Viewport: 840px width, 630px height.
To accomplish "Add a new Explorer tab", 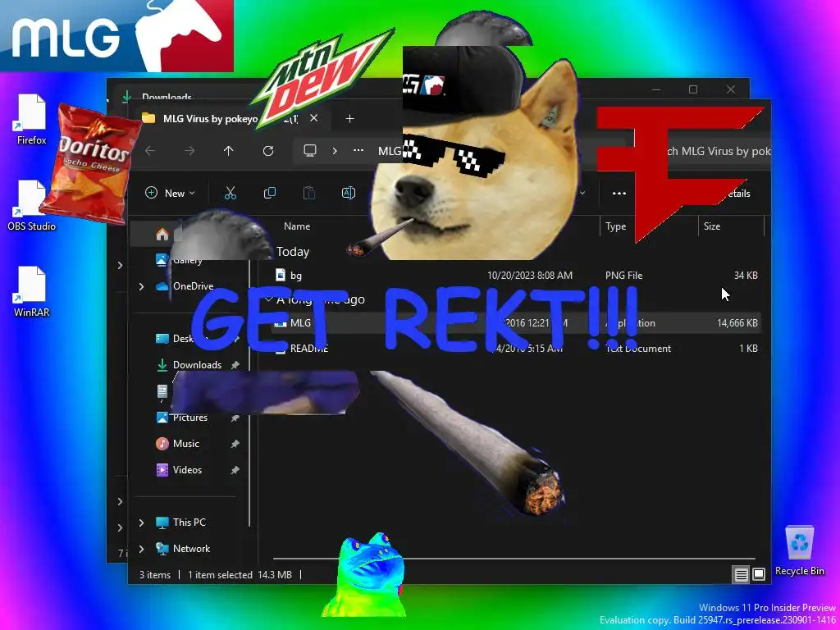I will (349, 118).
